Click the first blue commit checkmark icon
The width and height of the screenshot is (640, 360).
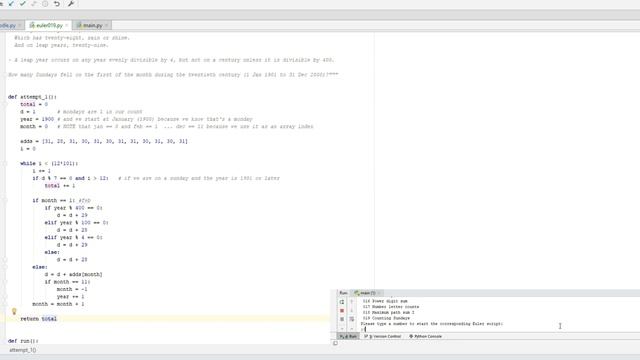pyautogui.click(x=11, y=4)
